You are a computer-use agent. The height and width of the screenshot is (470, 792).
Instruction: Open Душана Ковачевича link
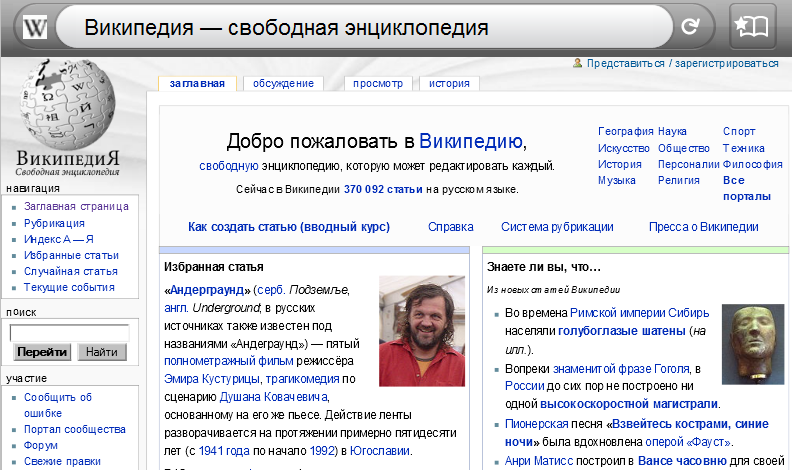[274, 397]
